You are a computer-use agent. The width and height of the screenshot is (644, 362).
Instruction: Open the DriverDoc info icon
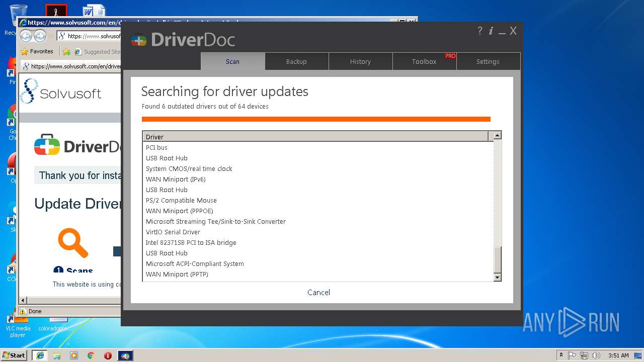pos(491,31)
